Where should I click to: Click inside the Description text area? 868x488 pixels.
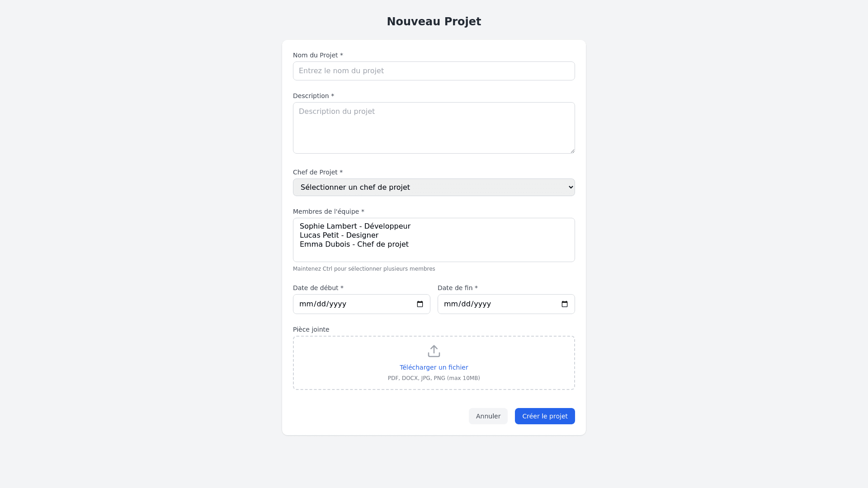(434, 128)
